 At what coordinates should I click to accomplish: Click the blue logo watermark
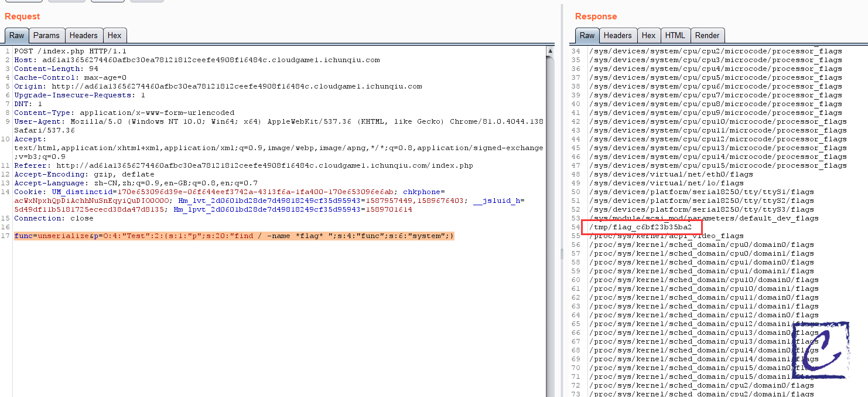[x=820, y=350]
